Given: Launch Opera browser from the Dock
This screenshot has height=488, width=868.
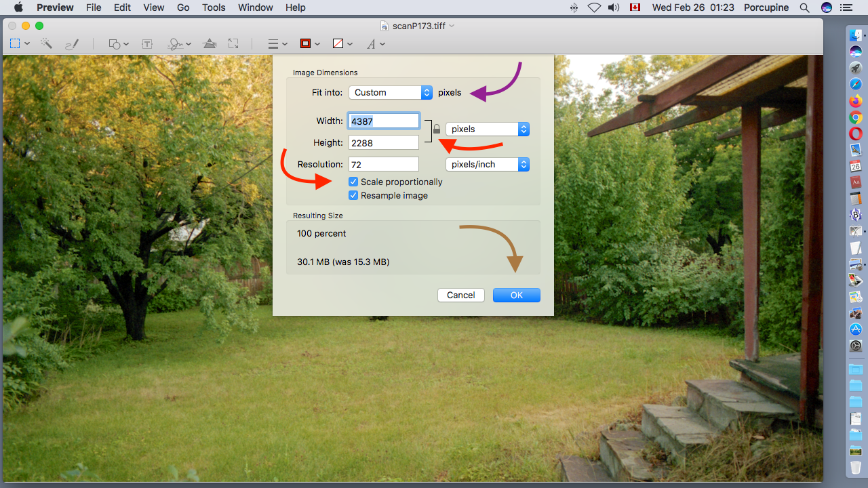Looking at the screenshot, I should tap(856, 134).
